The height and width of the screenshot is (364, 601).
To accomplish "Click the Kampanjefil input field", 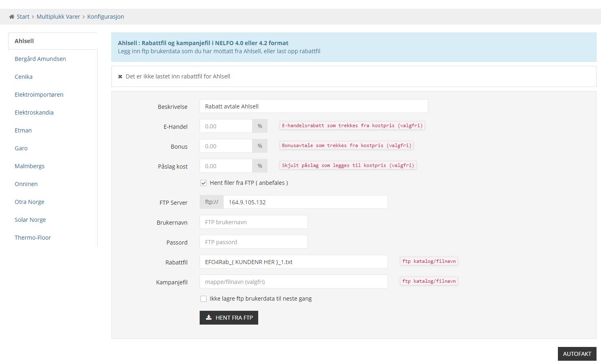I will tap(294, 282).
